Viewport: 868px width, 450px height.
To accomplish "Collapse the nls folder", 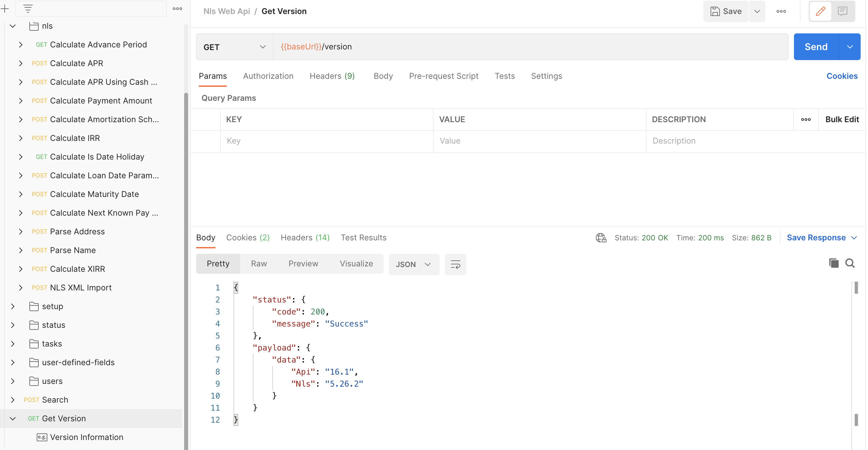I will pos(13,26).
